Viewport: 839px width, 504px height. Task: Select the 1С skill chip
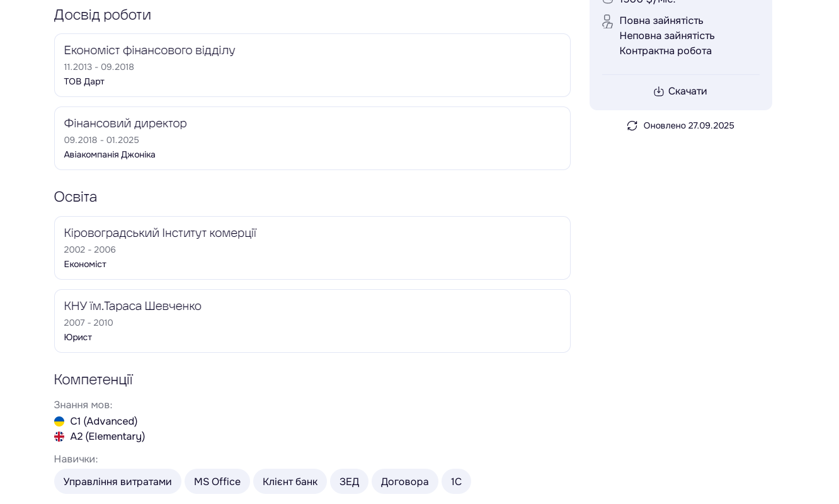point(456,481)
